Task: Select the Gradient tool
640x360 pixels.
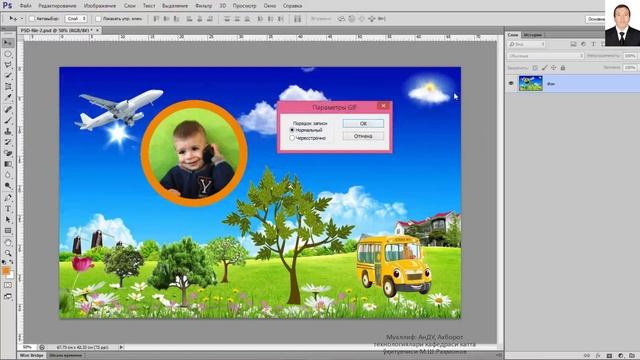Action: point(8,164)
